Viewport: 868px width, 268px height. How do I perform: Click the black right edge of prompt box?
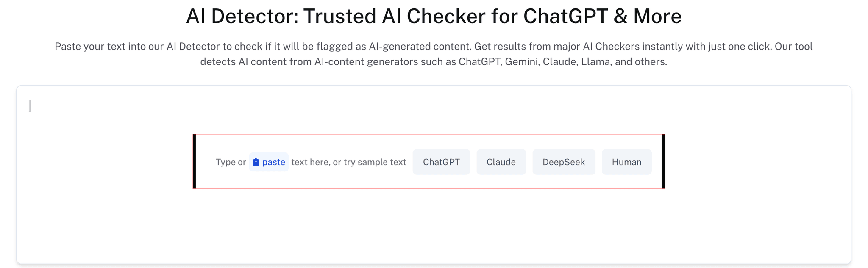pyautogui.click(x=664, y=161)
